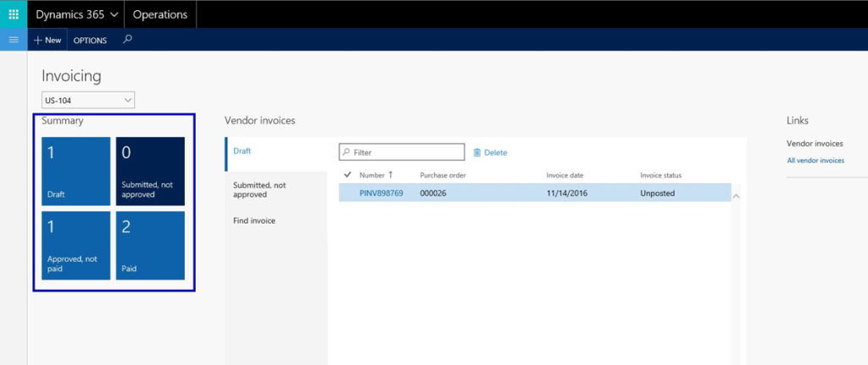
Task: Expand the hamburger navigation pane
Action: [x=14, y=40]
